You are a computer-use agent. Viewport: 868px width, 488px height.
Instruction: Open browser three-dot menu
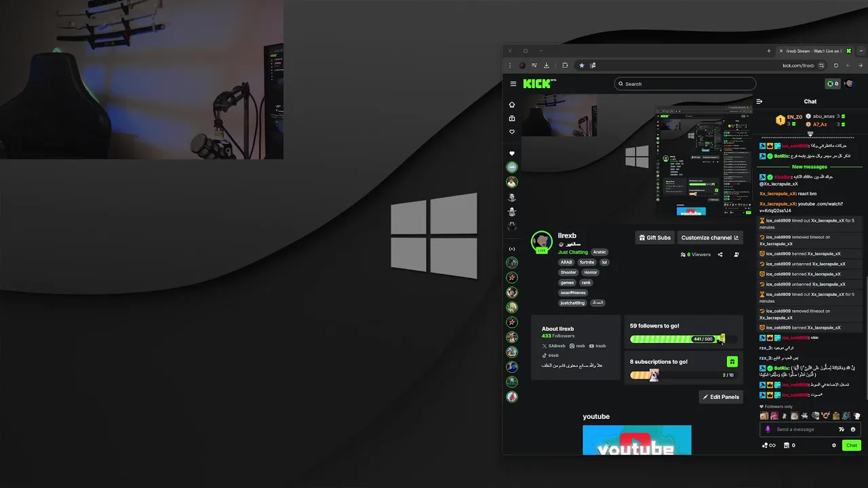click(x=511, y=66)
